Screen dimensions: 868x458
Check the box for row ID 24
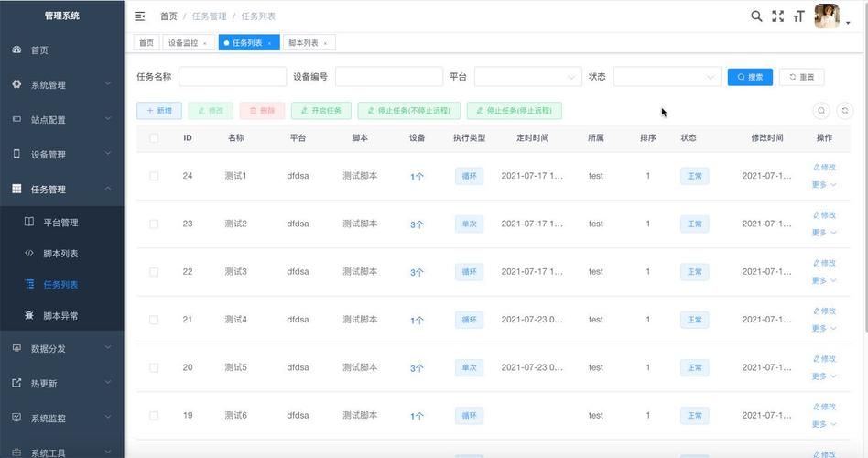[154, 176]
